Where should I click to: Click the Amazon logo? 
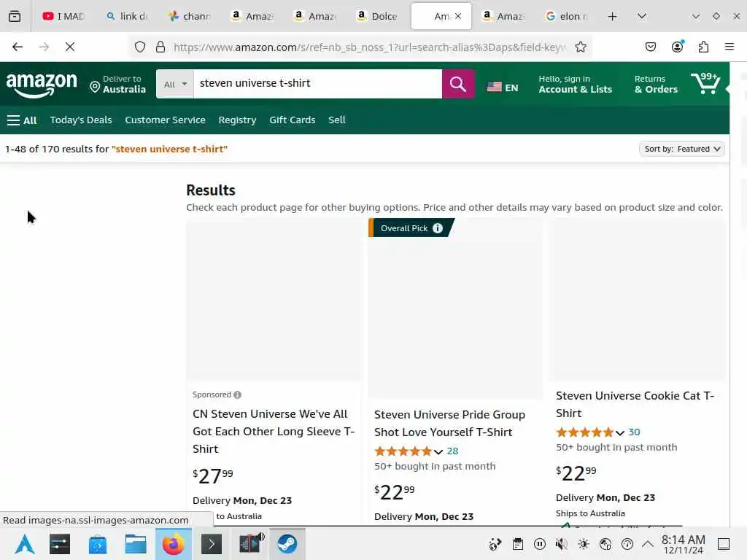[41, 85]
